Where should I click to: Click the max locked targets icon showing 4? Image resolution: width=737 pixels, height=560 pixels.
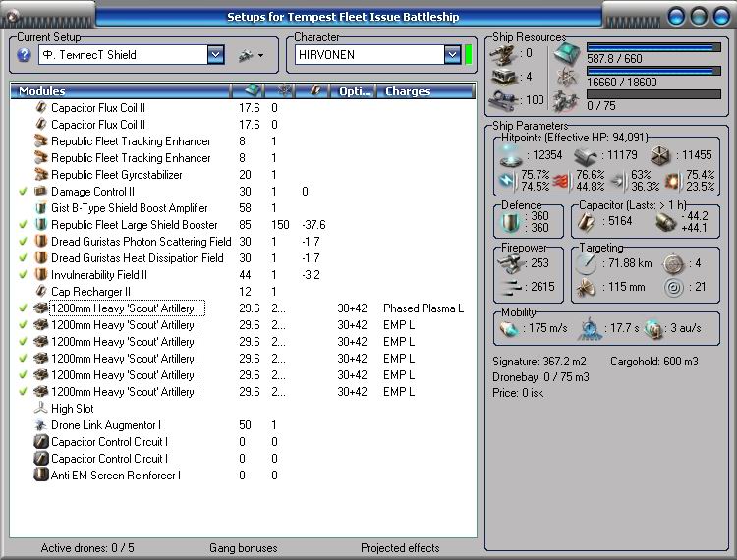673,264
